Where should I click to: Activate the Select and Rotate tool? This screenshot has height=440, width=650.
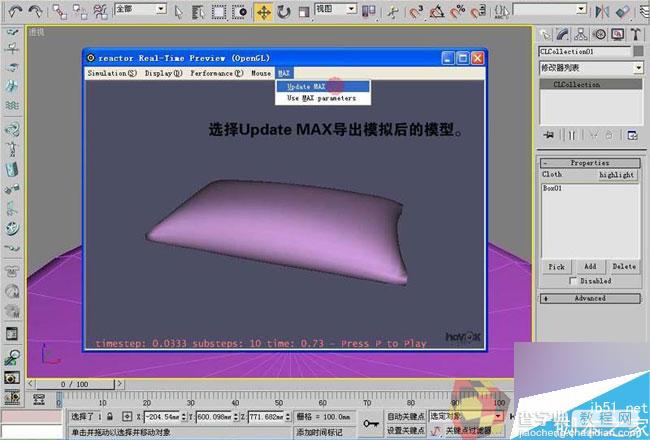point(284,12)
